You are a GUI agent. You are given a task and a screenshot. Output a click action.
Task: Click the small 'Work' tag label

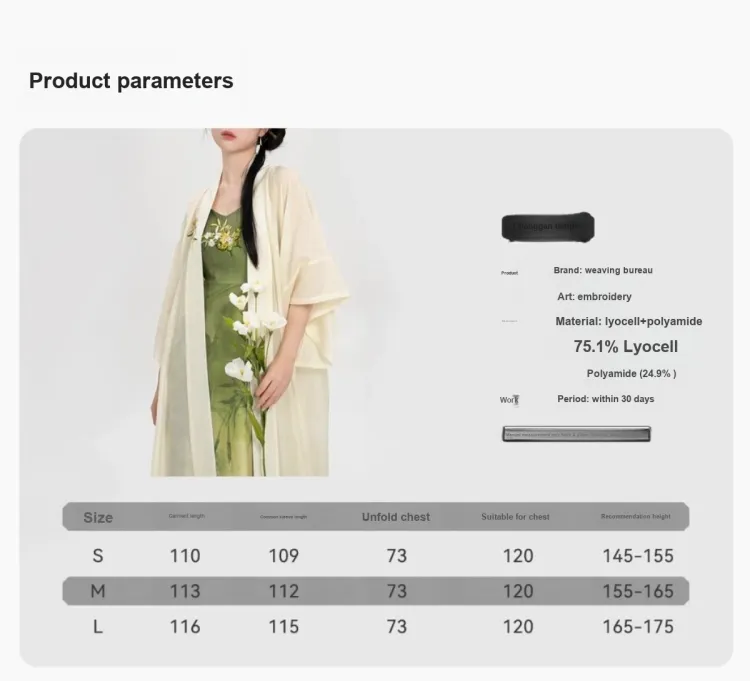(509, 400)
